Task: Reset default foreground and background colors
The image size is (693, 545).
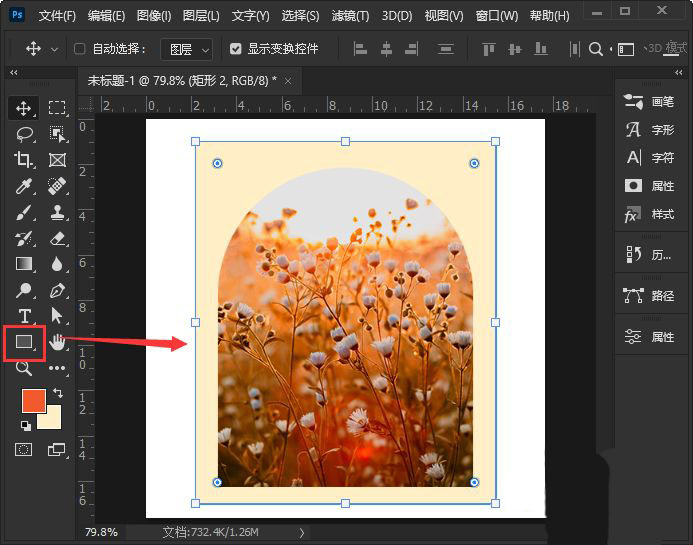Action: click(26, 426)
